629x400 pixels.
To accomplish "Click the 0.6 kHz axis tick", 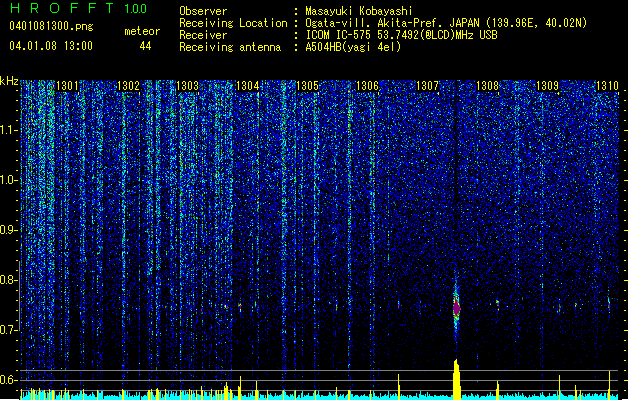I will (9, 380).
